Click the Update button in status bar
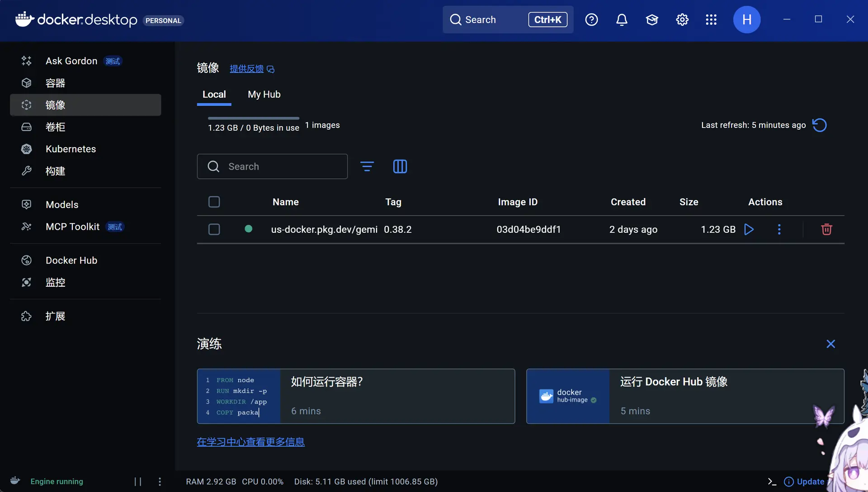The height and width of the screenshot is (492, 868). (x=804, y=482)
